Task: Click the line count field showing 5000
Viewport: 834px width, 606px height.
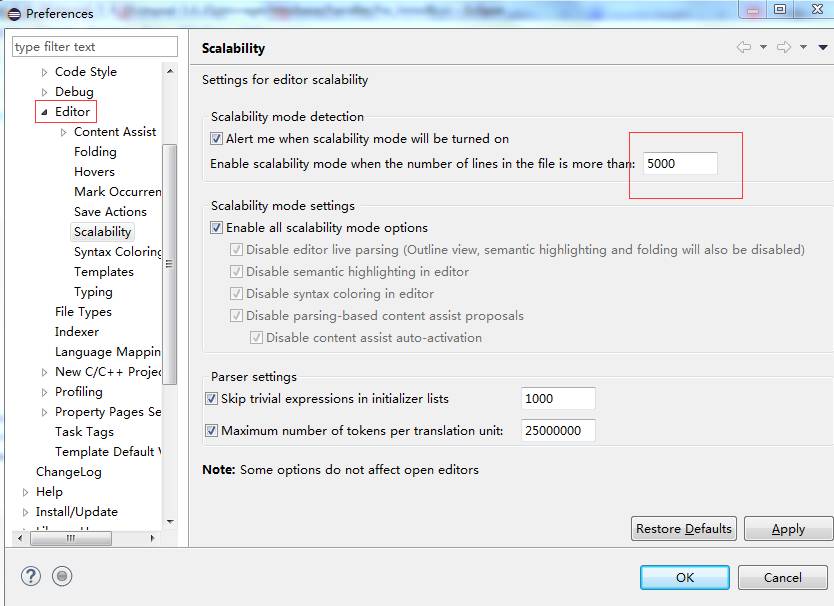Action: pos(680,163)
